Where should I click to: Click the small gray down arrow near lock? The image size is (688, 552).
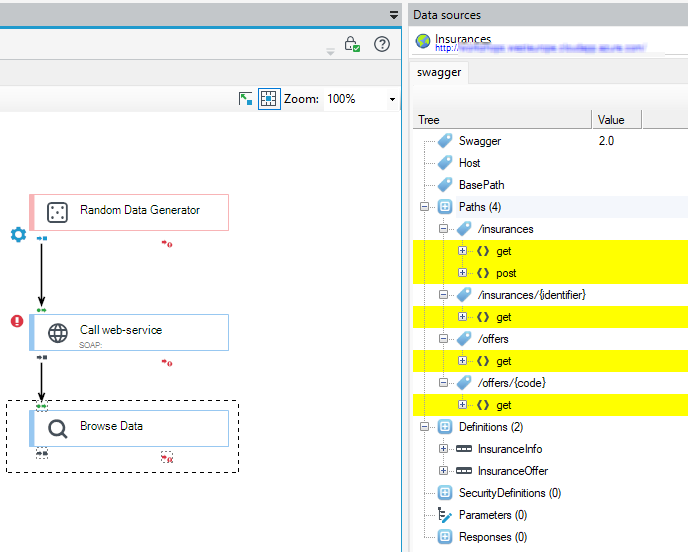click(330, 52)
